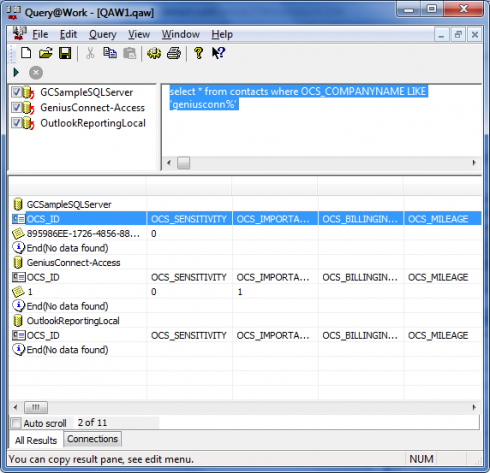Select OutlookReportingLocal label in connection list
This screenshot has width=490, height=473.
coord(93,123)
